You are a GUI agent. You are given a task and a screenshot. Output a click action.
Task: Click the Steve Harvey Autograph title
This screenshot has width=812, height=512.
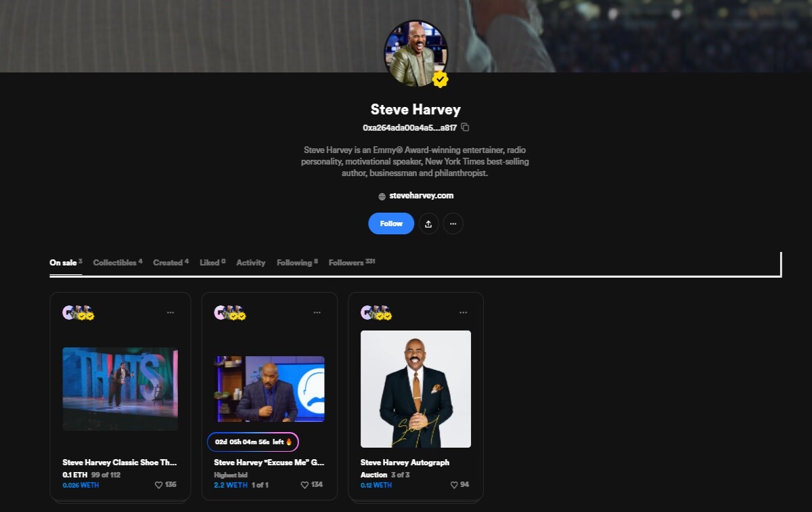[x=405, y=463]
